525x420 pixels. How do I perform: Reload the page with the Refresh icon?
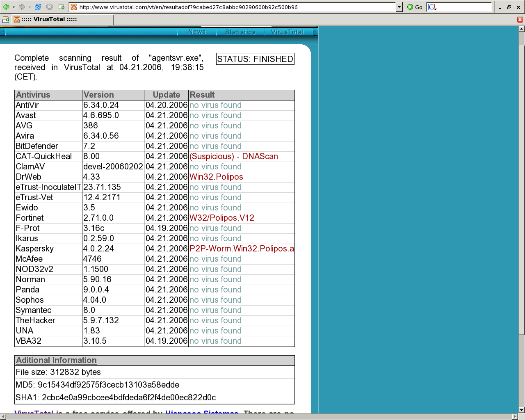38,7
